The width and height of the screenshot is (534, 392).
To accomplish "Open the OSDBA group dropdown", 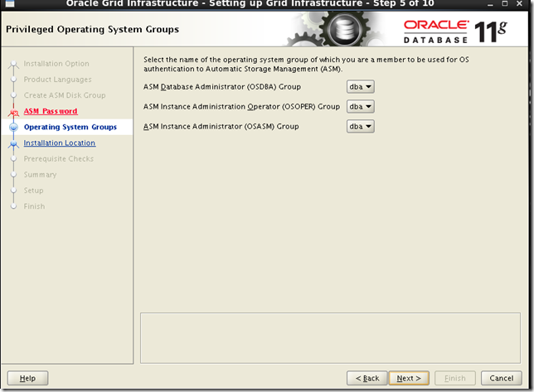I will pyautogui.click(x=361, y=87).
